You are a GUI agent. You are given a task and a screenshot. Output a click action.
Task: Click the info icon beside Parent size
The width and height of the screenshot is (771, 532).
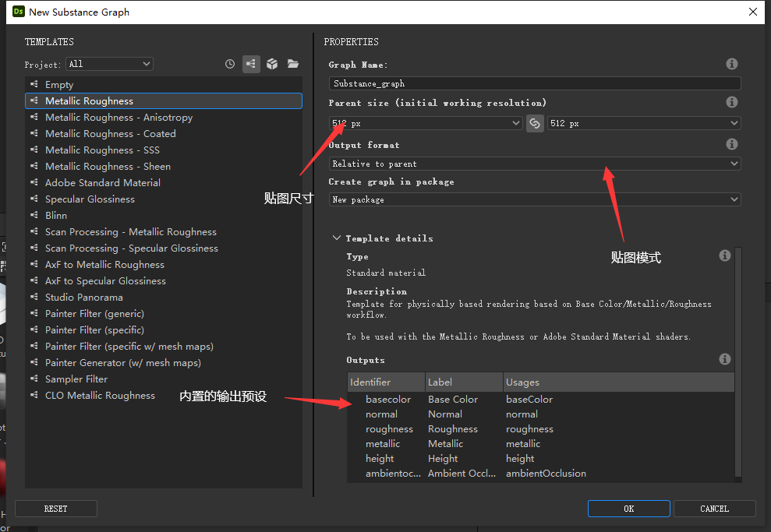point(731,102)
